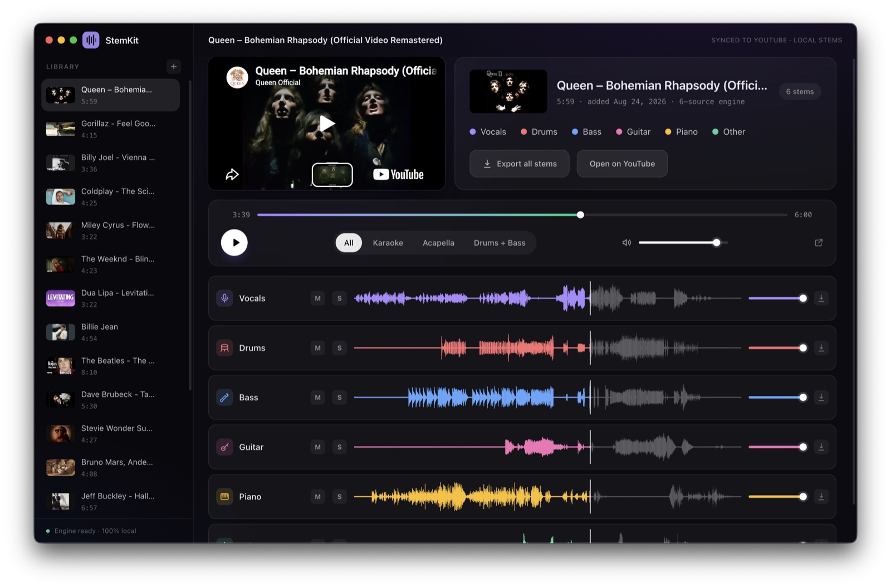
Task: Mute the Piano stem
Action: 317,497
